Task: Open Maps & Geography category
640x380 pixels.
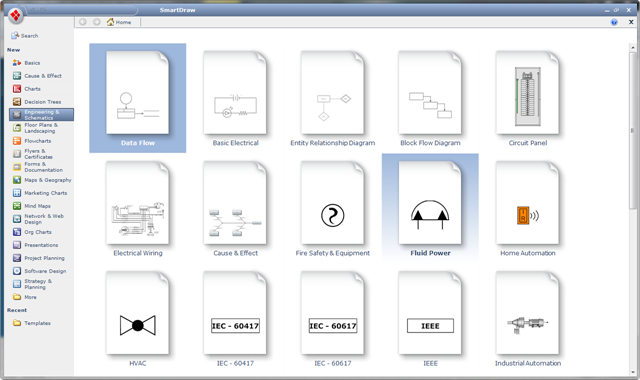Action: pos(42,180)
